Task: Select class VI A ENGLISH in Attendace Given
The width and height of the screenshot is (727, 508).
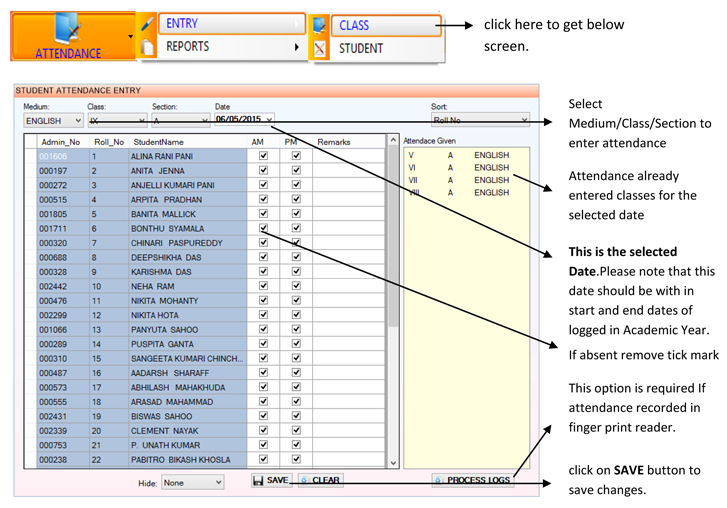Action: pos(459,167)
